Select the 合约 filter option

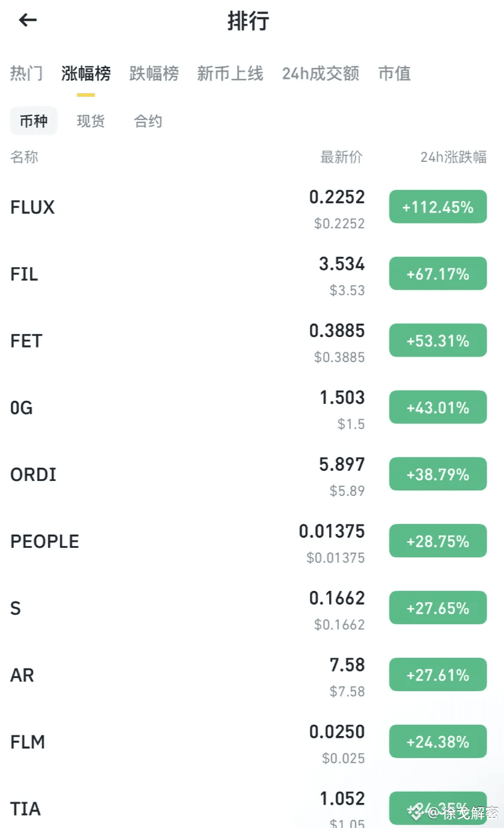coord(148,121)
